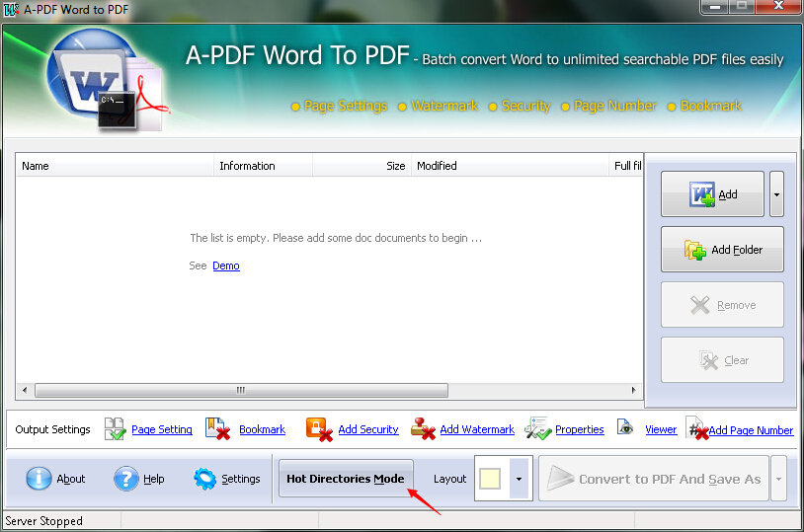Click the Add Folder label text
The height and width of the screenshot is (532, 804).
[737, 250]
